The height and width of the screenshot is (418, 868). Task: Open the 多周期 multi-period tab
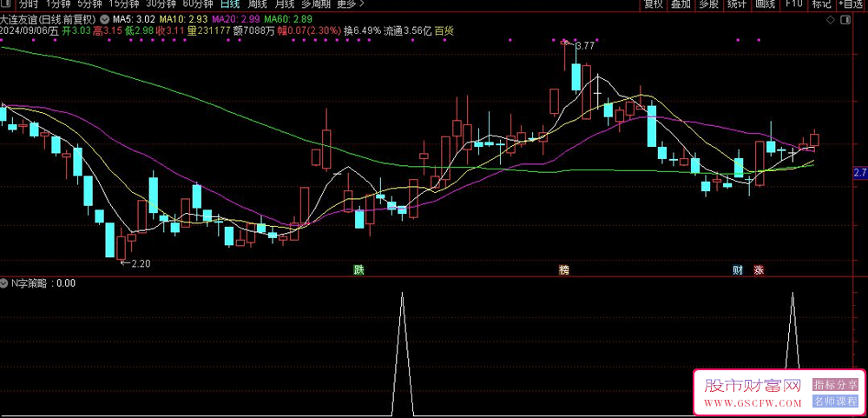click(316, 3)
